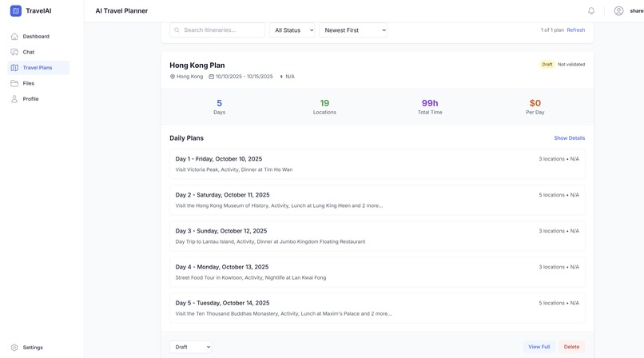Image resolution: width=644 pixels, height=358 pixels.
Task: Click the user account avatar icon
Action: tap(618, 11)
